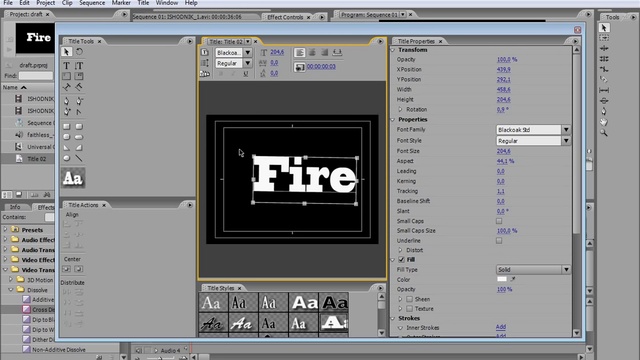Select the Add Anchor Point tool
Screen dimensions: 640x360
(67, 111)
